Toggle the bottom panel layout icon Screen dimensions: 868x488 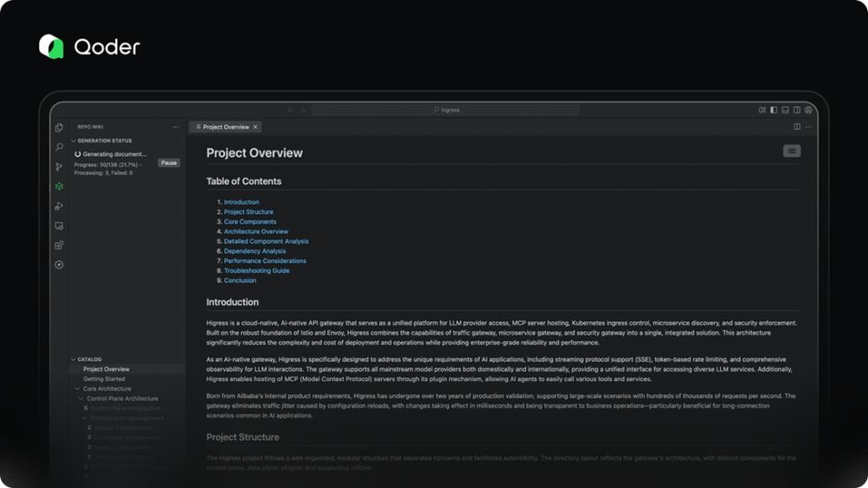pos(785,110)
